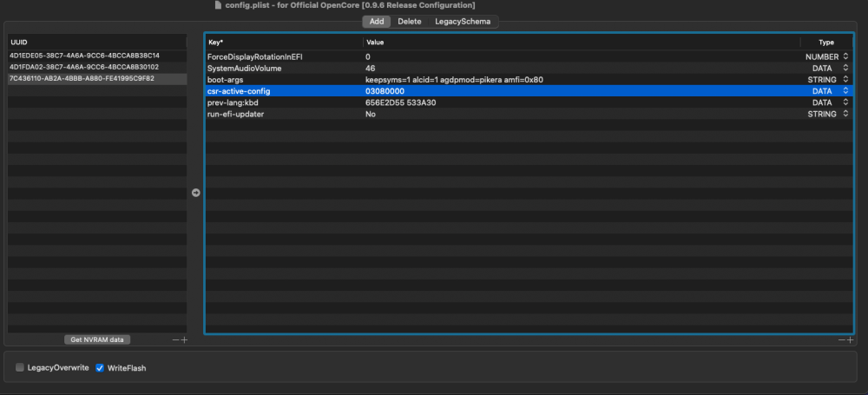Click the run-efi-updater value No
868x395 pixels.
(x=371, y=114)
